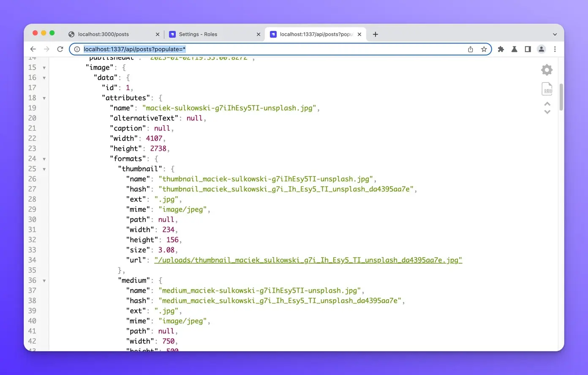Click the medium width value 750

168,341
